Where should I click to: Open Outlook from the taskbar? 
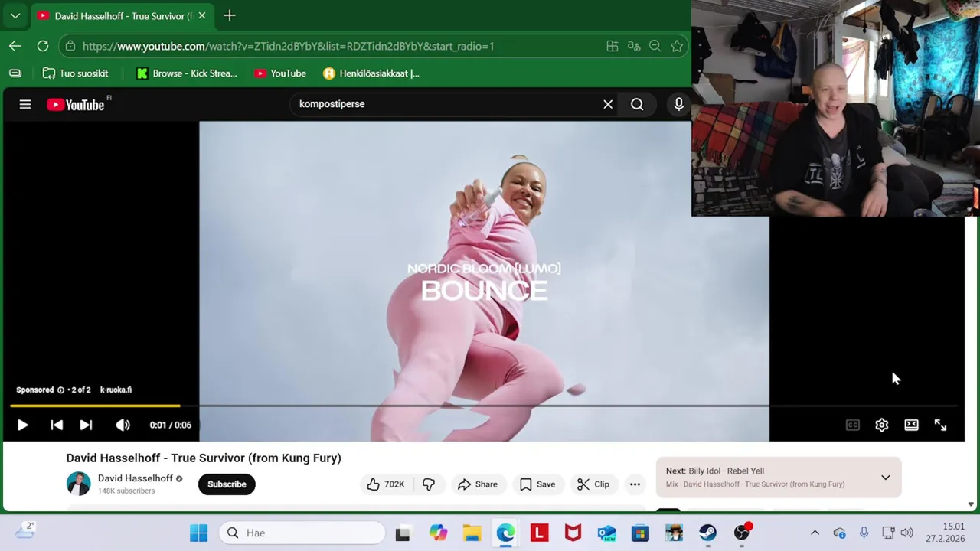(x=606, y=533)
